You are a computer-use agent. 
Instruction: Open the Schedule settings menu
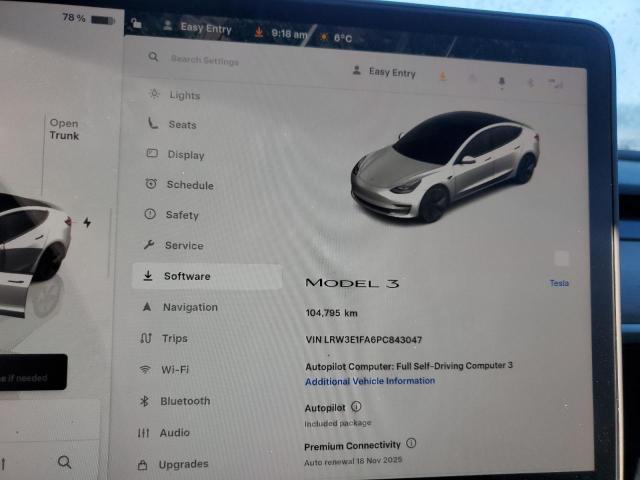(x=179, y=184)
